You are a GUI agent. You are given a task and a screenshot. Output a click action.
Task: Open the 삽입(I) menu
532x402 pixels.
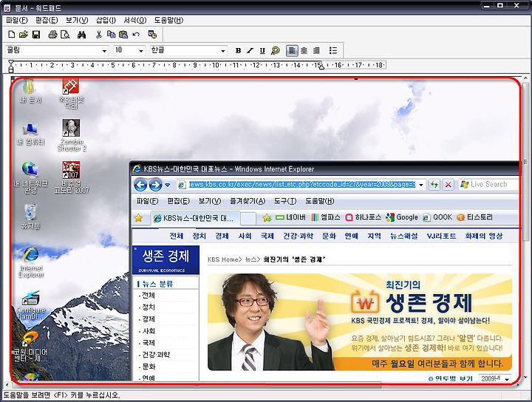[106, 21]
